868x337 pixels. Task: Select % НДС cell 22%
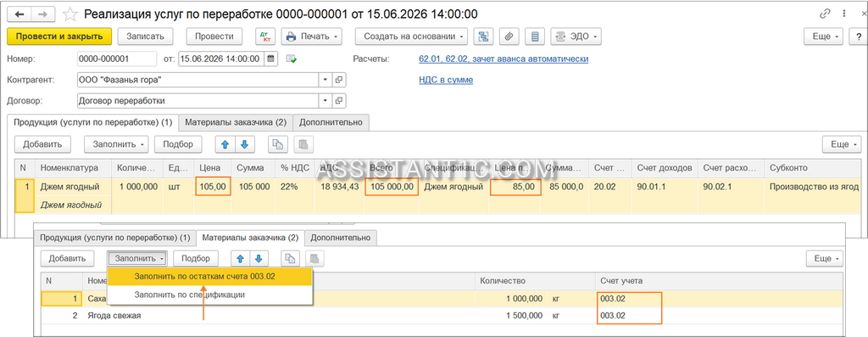(x=296, y=187)
